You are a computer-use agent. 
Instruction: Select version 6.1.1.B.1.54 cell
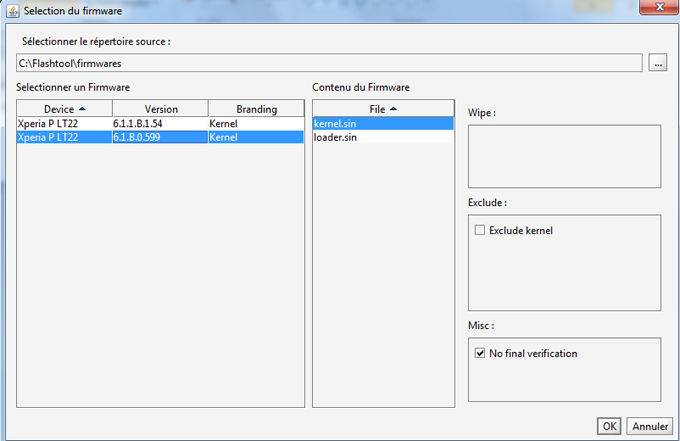pyautogui.click(x=160, y=124)
